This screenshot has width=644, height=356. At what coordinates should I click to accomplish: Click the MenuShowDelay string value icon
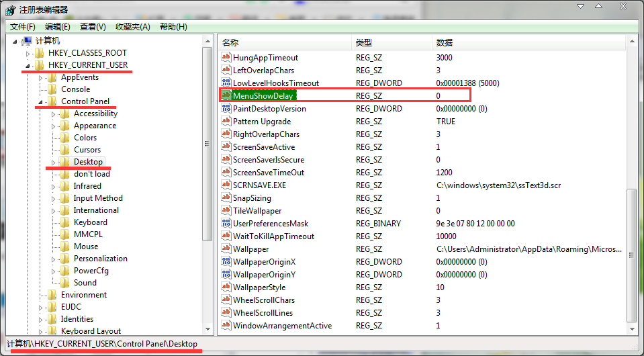point(226,95)
